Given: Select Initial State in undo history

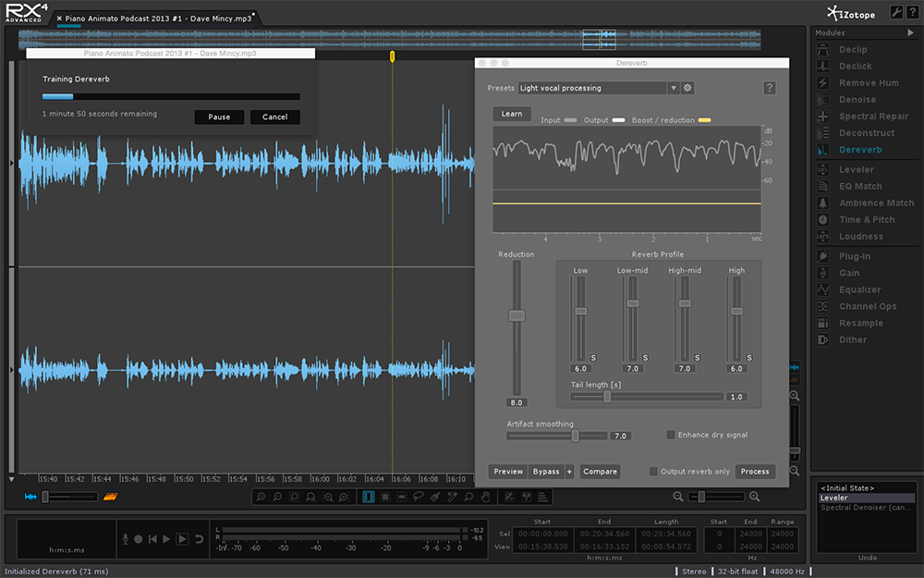Looking at the screenshot, I should [x=846, y=487].
